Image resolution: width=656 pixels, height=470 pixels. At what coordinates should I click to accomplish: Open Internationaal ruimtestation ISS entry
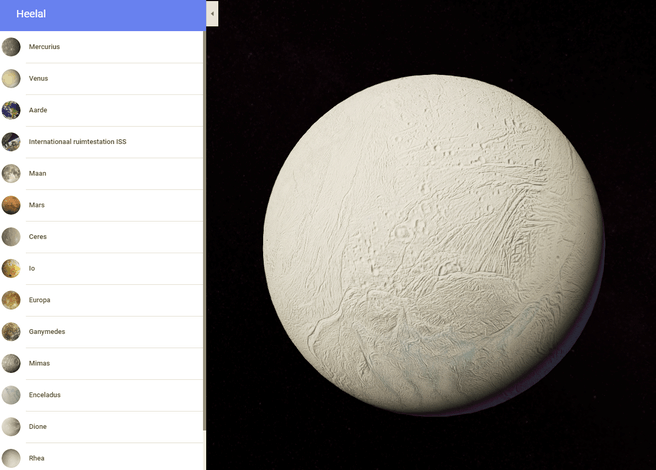[x=77, y=142]
